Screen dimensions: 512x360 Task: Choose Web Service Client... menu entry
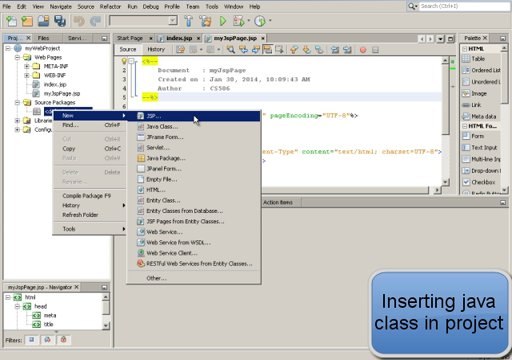pos(194,253)
